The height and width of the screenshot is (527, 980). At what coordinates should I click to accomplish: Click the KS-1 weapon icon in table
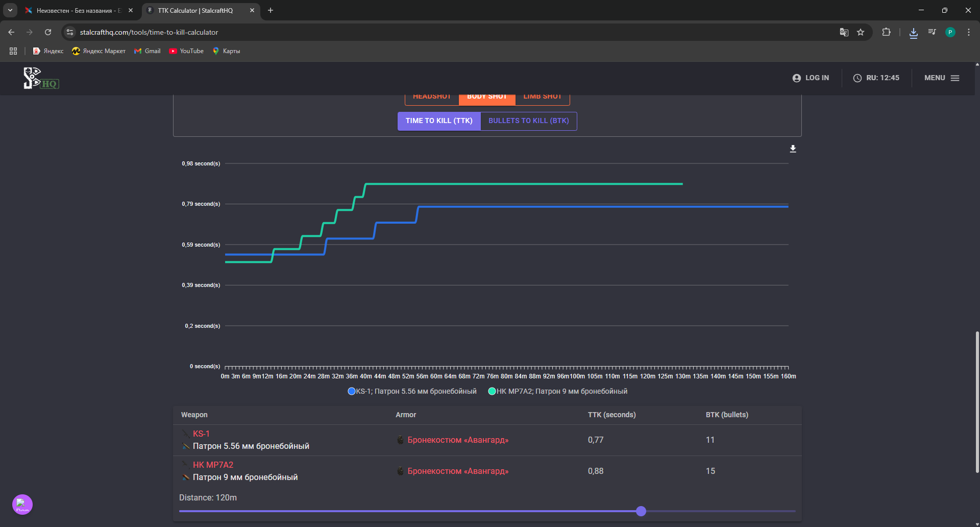[186, 434]
